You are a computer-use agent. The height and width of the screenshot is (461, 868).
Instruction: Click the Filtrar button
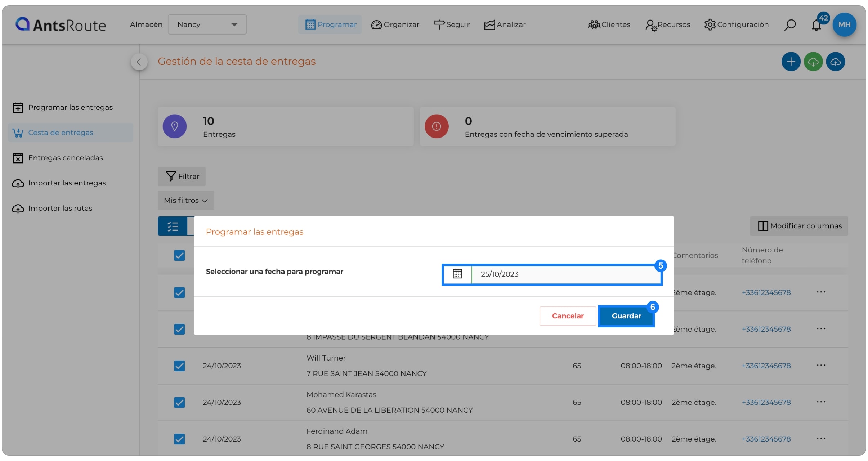(182, 176)
